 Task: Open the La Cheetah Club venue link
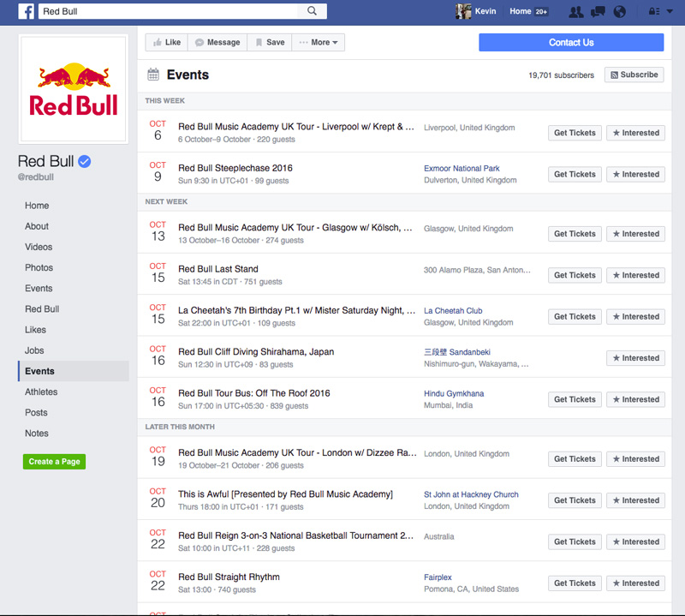click(453, 311)
